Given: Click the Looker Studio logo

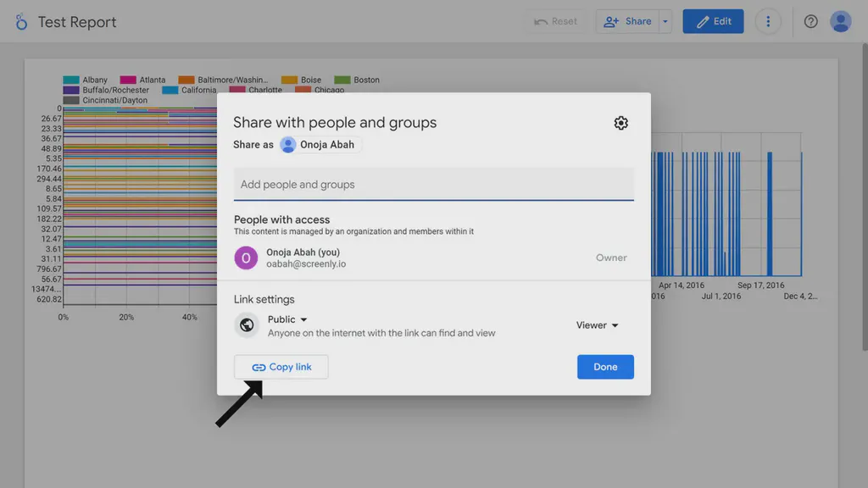Looking at the screenshot, I should pyautogui.click(x=21, y=21).
